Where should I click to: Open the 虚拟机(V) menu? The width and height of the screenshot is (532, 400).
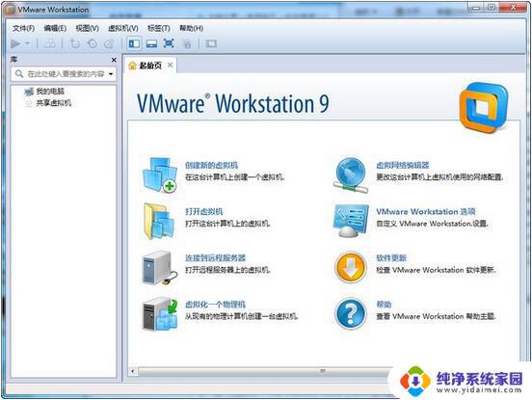pos(122,28)
